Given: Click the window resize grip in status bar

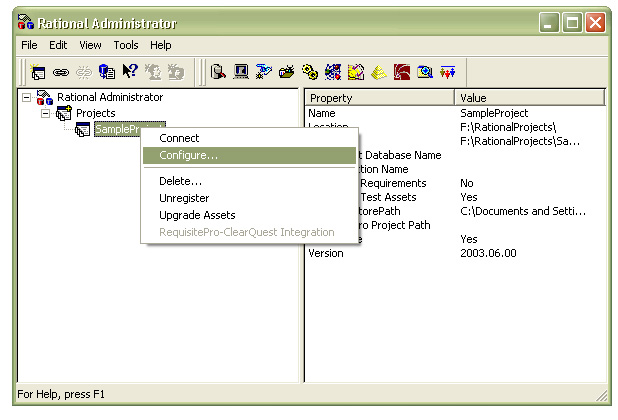Looking at the screenshot, I should pos(601,396).
